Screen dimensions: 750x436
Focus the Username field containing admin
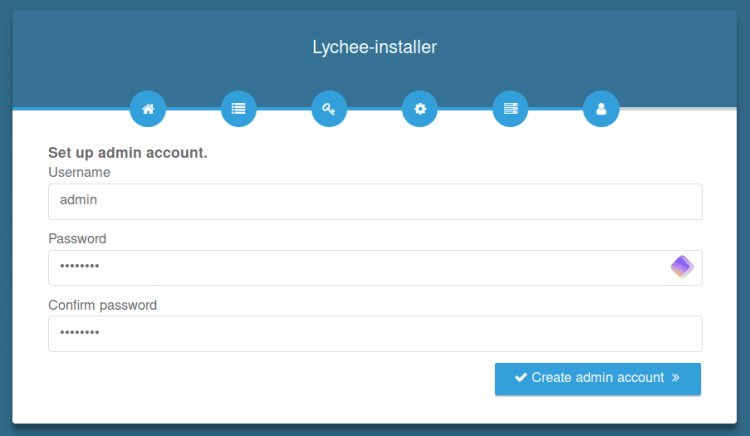coord(375,201)
